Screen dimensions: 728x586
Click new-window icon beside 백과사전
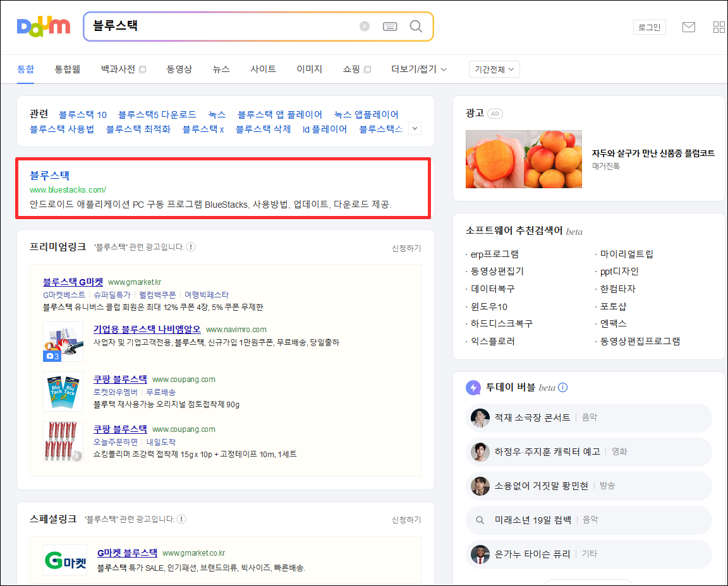[x=143, y=69]
